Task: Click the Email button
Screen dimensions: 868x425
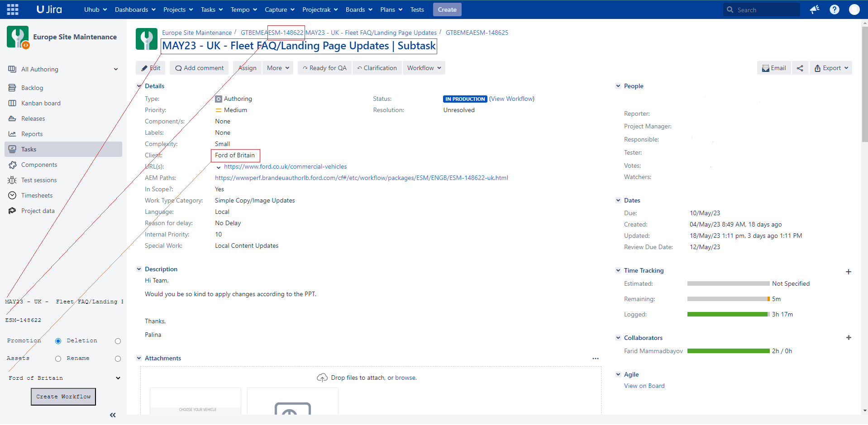Action: pyautogui.click(x=774, y=68)
